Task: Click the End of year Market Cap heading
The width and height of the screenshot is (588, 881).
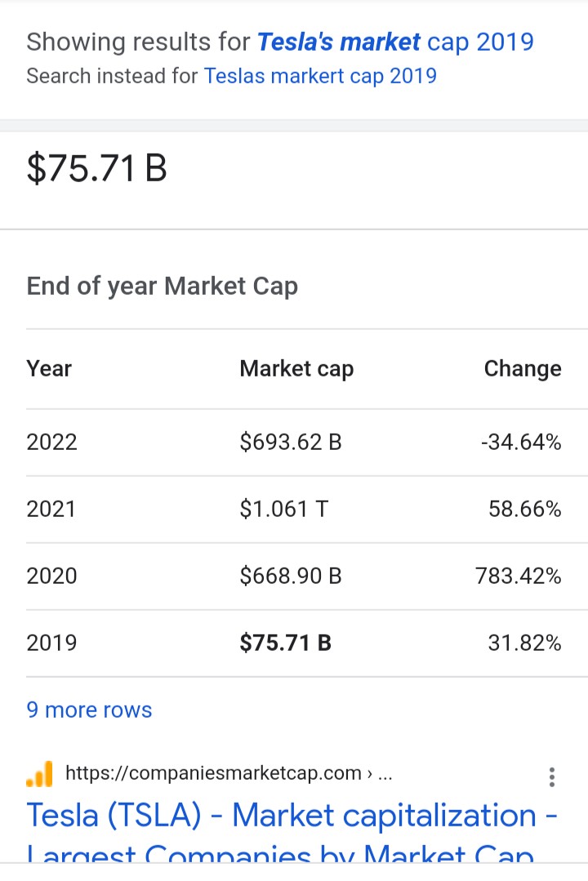Action: click(x=162, y=286)
